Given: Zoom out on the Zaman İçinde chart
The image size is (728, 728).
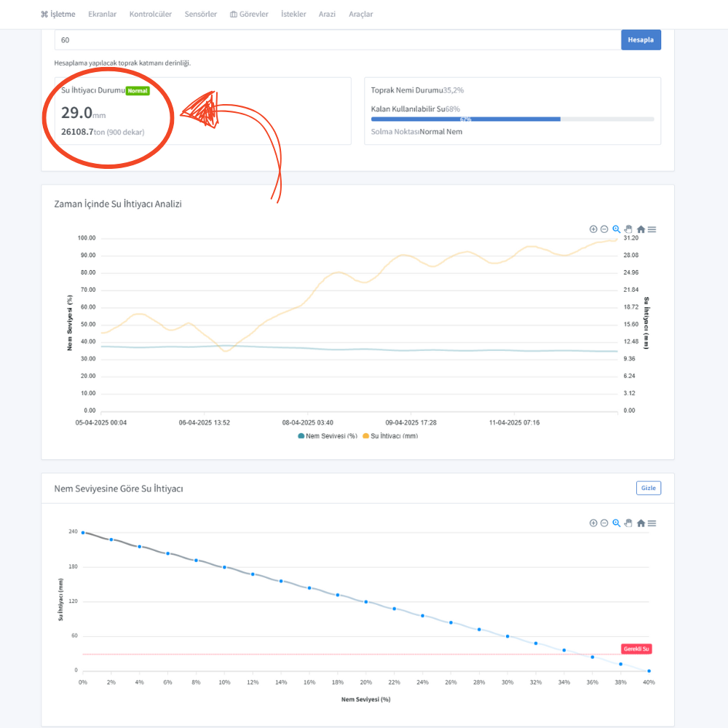Looking at the screenshot, I should (x=604, y=229).
